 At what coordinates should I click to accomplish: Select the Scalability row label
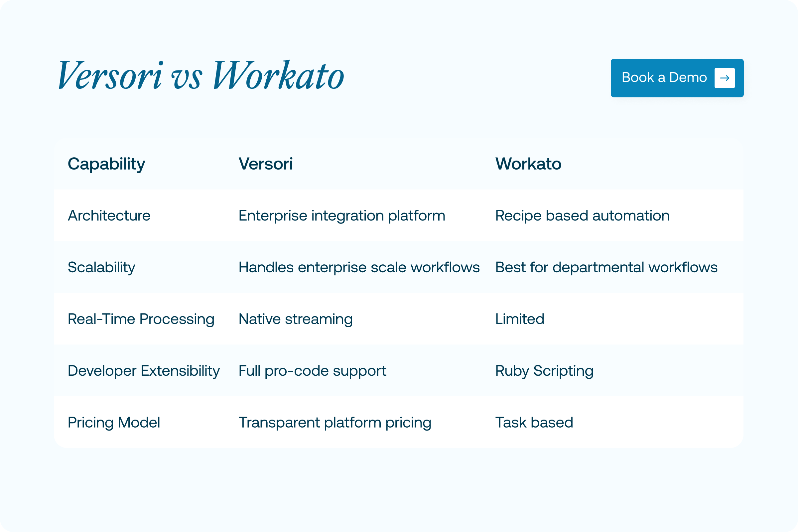point(101,267)
